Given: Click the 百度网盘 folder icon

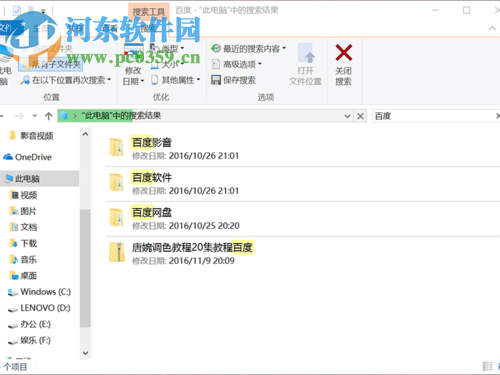Looking at the screenshot, I should (116, 218).
